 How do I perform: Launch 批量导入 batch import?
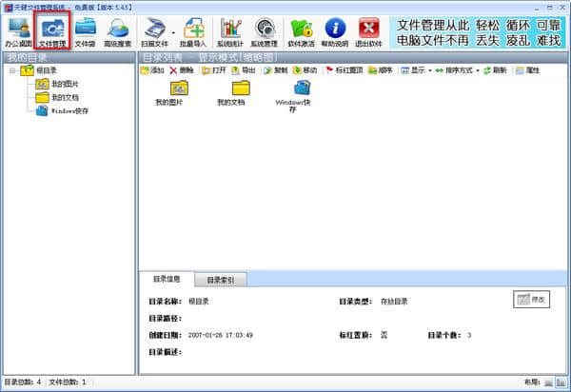[194, 33]
